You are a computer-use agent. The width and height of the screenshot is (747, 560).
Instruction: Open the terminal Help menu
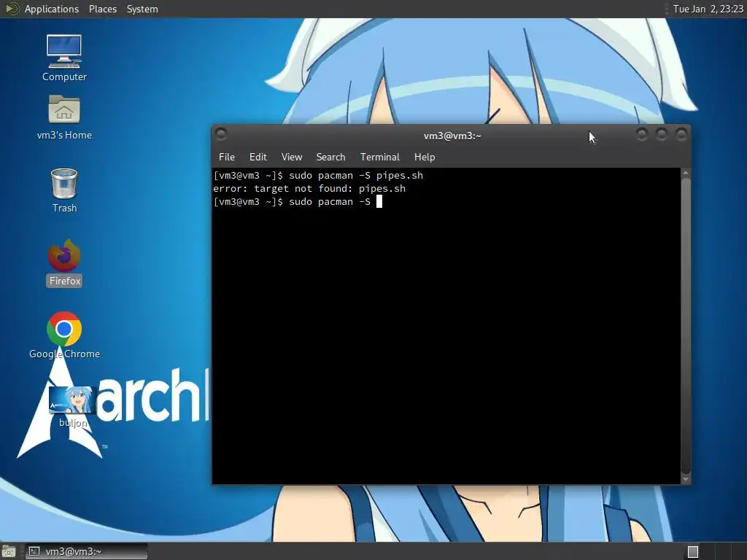425,157
